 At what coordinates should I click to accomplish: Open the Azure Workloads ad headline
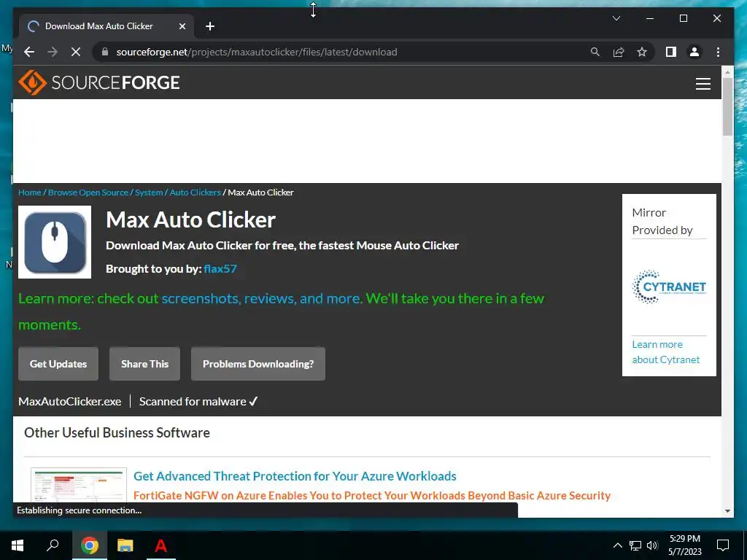[295, 476]
